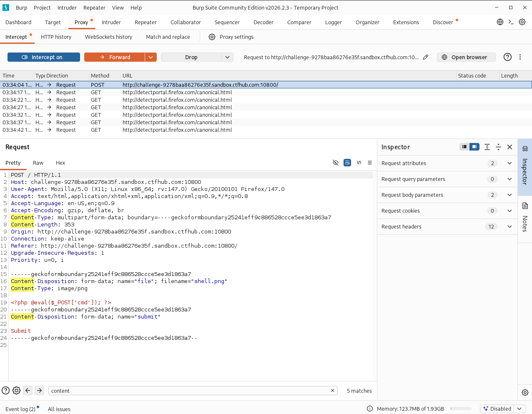Sort the table by the Status code column
The height and width of the screenshot is (414, 532).
(477, 75)
